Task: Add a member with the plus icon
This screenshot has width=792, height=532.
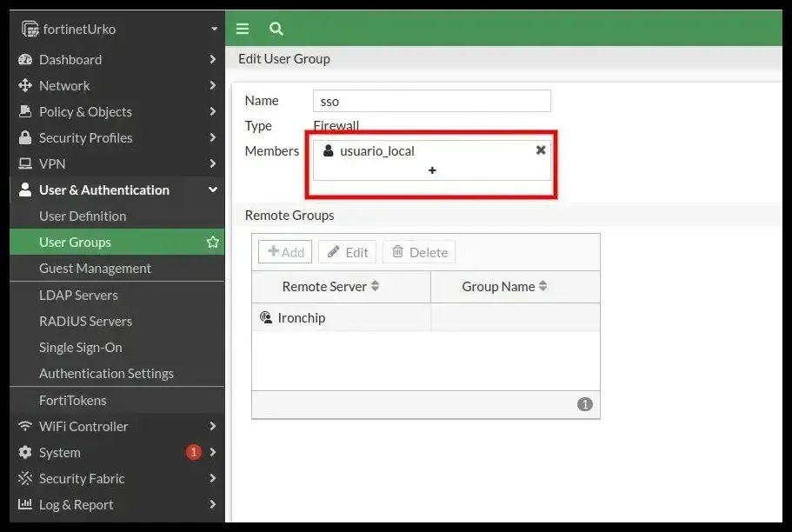Action: pos(432,170)
